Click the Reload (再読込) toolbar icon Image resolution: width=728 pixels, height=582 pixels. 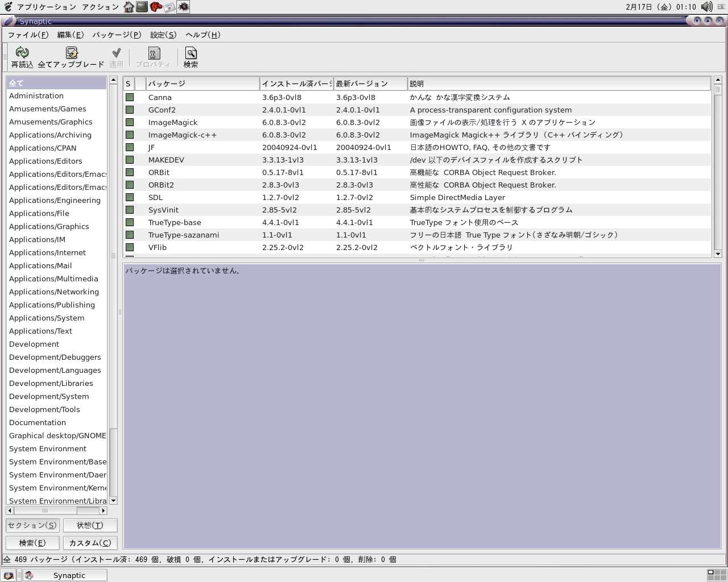[x=22, y=53]
